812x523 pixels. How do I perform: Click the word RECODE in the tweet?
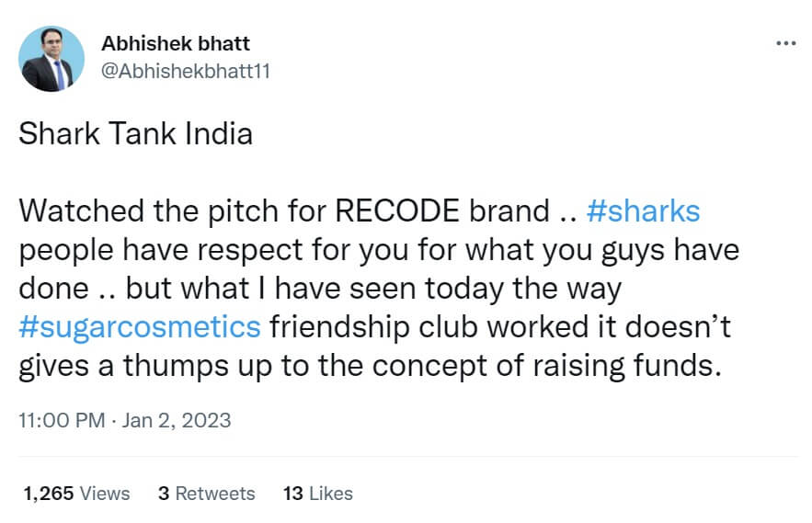coord(396,211)
